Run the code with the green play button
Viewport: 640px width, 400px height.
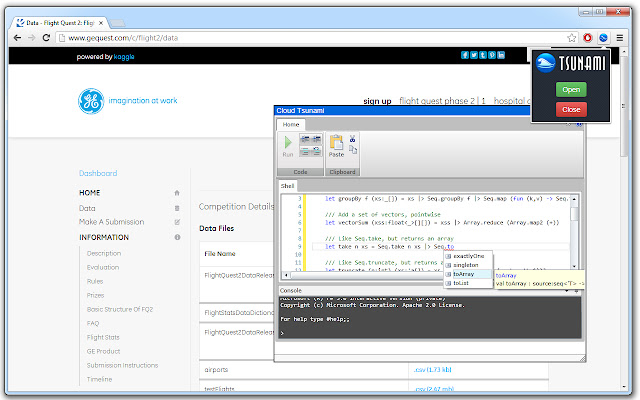[x=288, y=142]
